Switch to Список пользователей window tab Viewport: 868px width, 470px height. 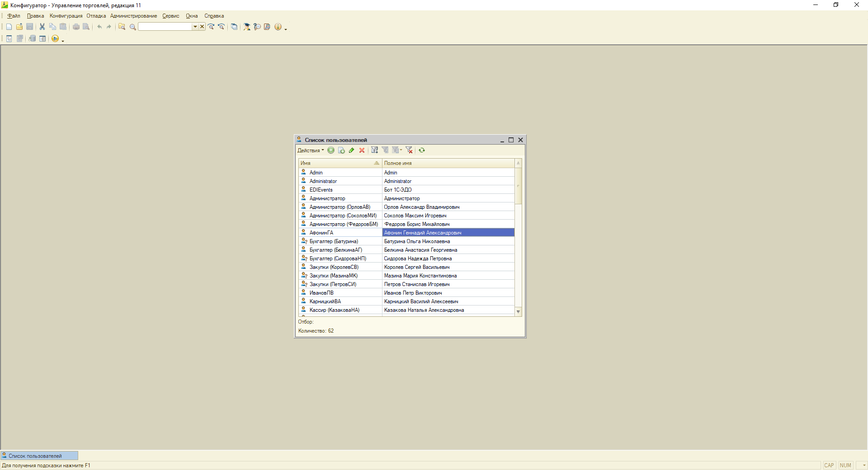click(39, 456)
